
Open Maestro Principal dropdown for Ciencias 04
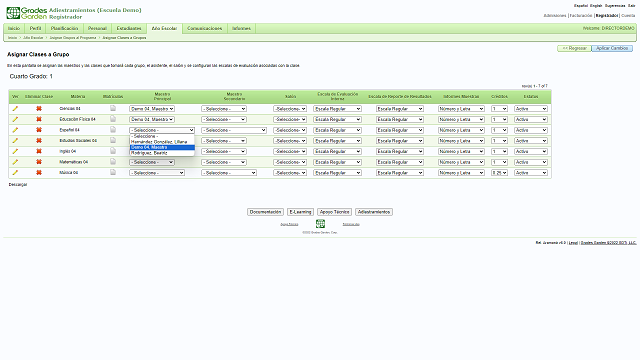[x=152, y=109]
